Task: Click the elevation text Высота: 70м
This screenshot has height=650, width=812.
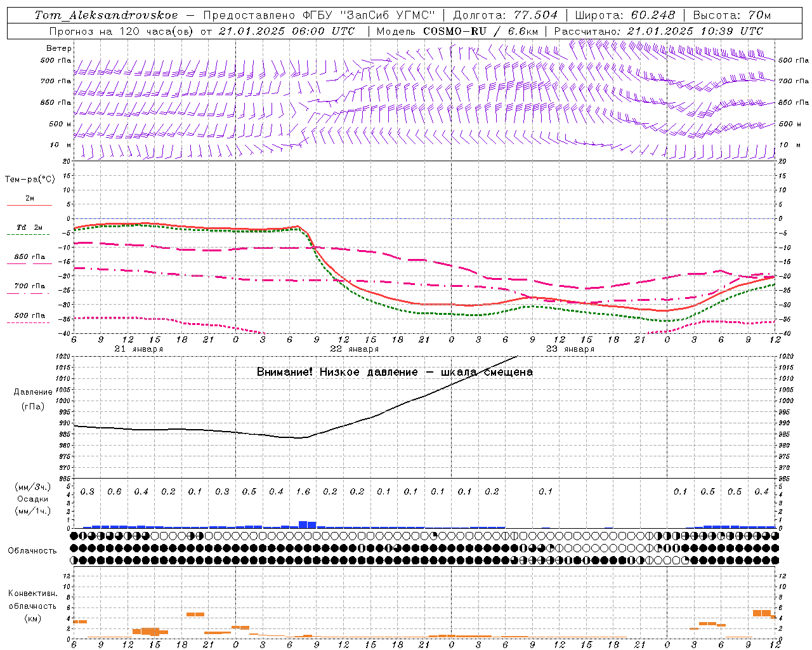Action: click(x=732, y=15)
